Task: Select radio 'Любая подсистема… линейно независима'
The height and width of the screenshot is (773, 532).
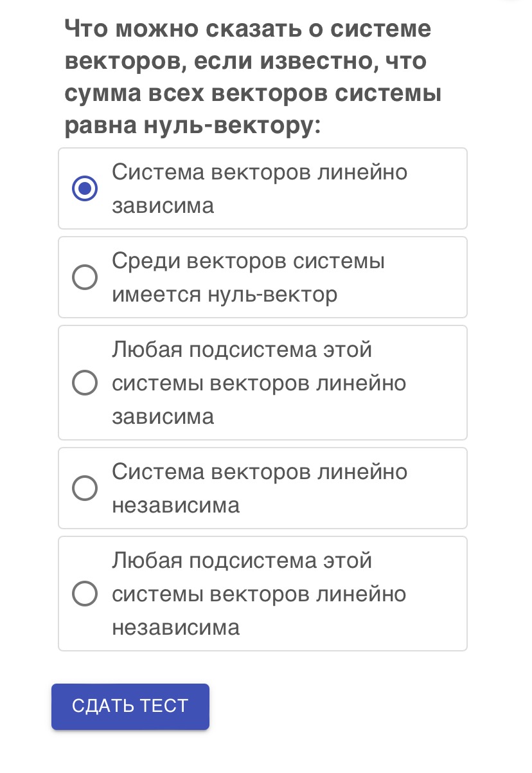Action: 85,594
